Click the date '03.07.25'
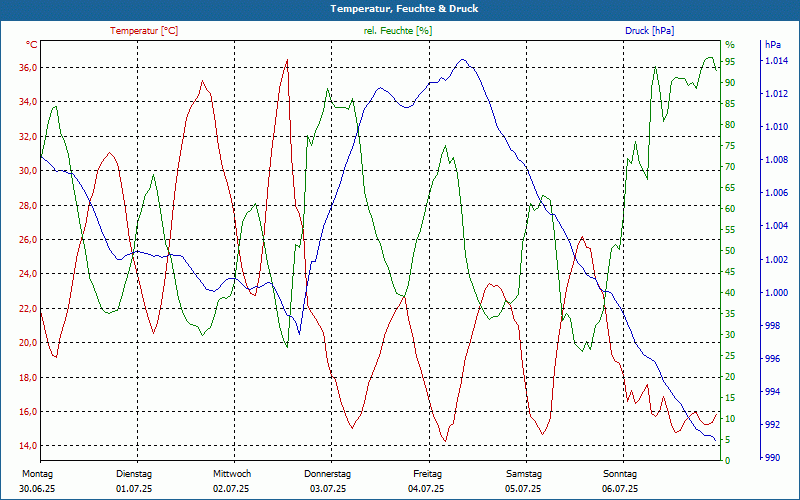800x500 pixels. pos(328,489)
